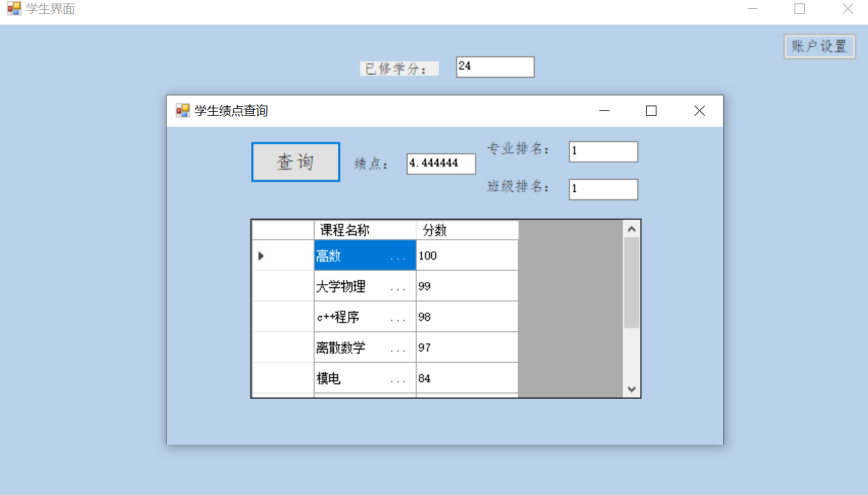Select the 模电 course cell
The image size is (868, 495).
point(365,378)
